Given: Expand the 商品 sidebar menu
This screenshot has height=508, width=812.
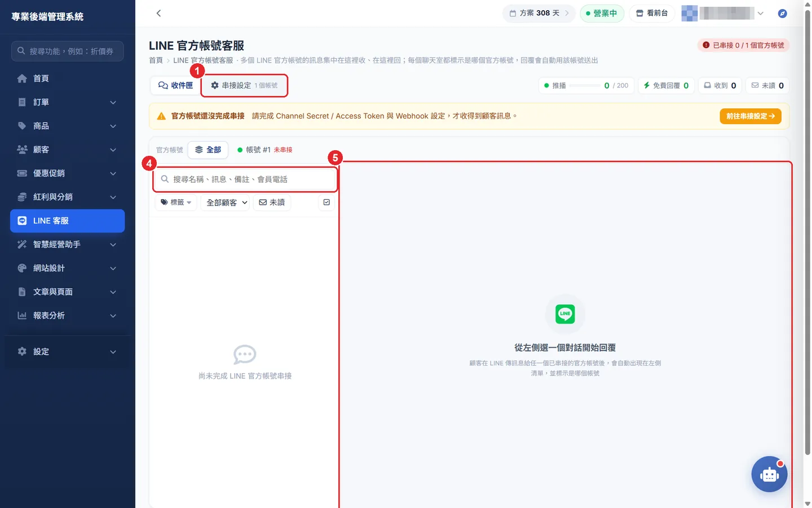Looking at the screenshot, I should pos(67,126).
